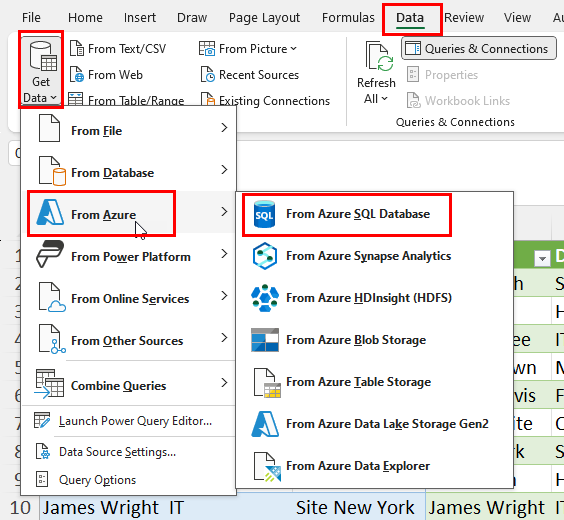Expand the From Power Platform submenu arrow
Screen dimensions: 564x520
pyautogui.click(x=224, y=254)
